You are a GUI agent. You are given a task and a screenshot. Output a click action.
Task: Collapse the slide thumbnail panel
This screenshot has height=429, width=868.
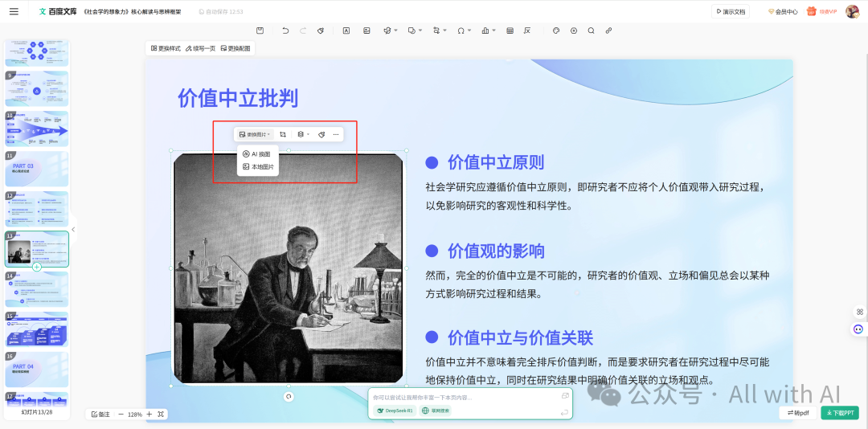tap(73, 229)
